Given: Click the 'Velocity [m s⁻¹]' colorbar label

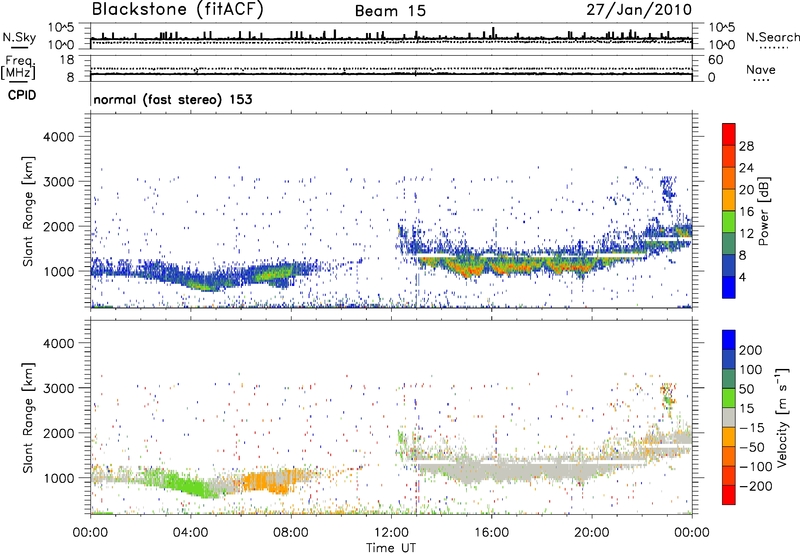Looking at the screenshot, I should [783, 417].
